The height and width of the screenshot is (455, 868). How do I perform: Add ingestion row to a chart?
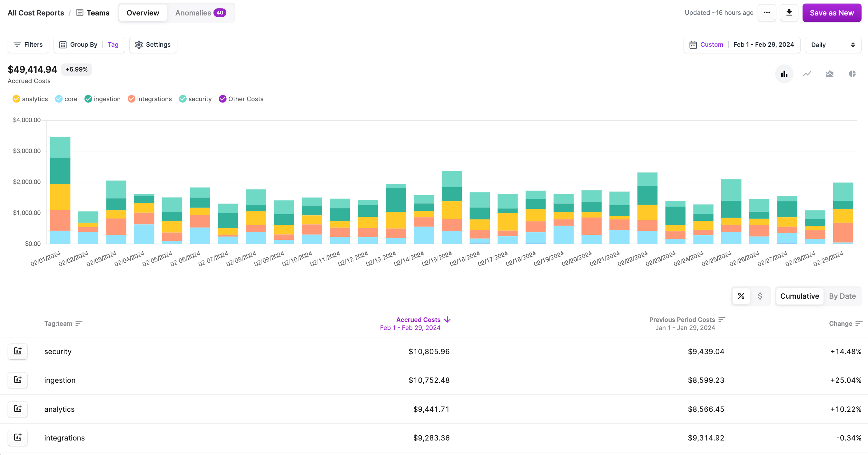coord(17,380)
